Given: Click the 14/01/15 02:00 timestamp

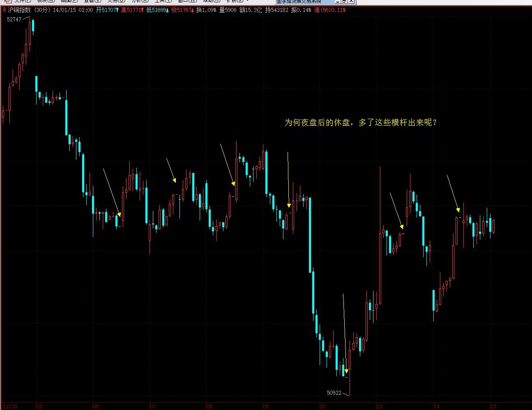Looking at the screenshot, I should 73,10.
